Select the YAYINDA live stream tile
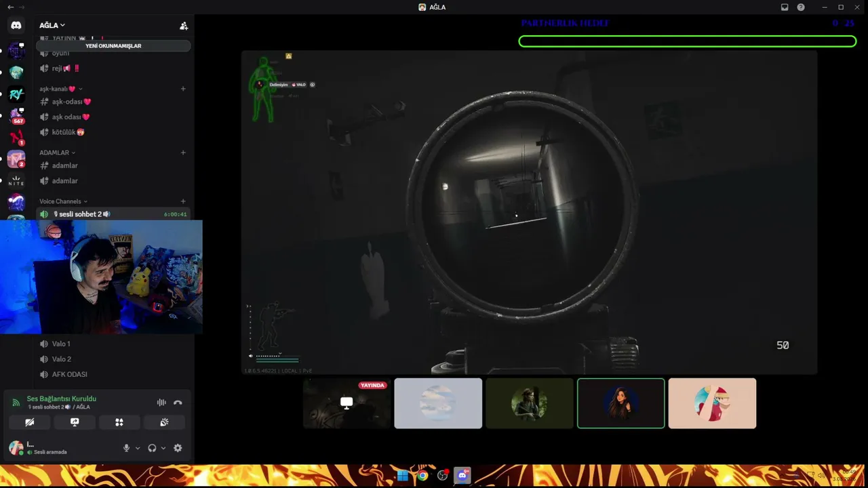The height and width of the screenshot is (488, 868). [x=347, y=403]
